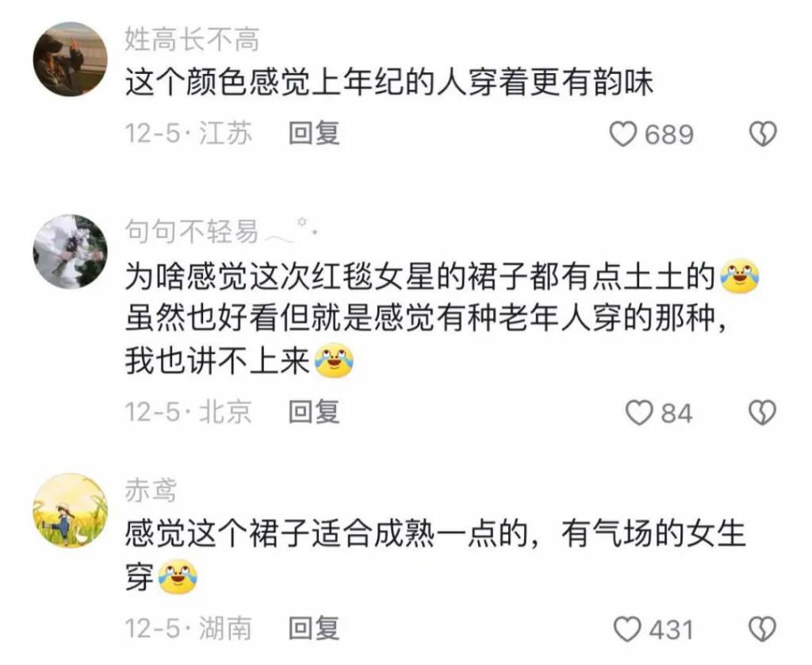The height and width of the screenshot is (665, 812).
Task: Reply (回复) to the 江苏 comment
Action: [314, 133]
